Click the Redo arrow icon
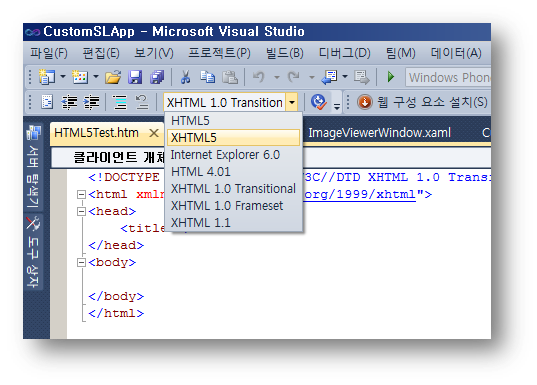The image size is (537, 385). 294,77
